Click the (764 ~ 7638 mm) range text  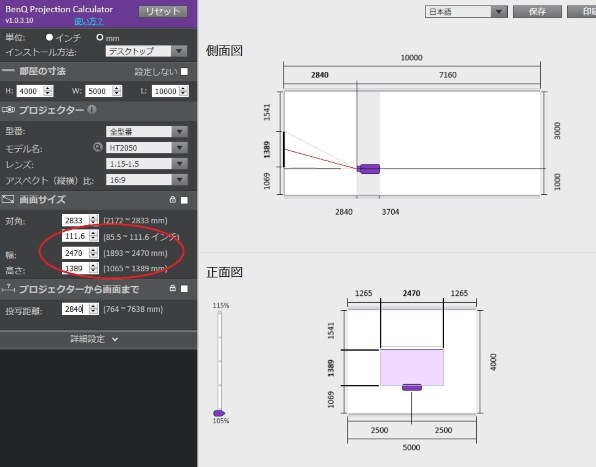(133, 309)
